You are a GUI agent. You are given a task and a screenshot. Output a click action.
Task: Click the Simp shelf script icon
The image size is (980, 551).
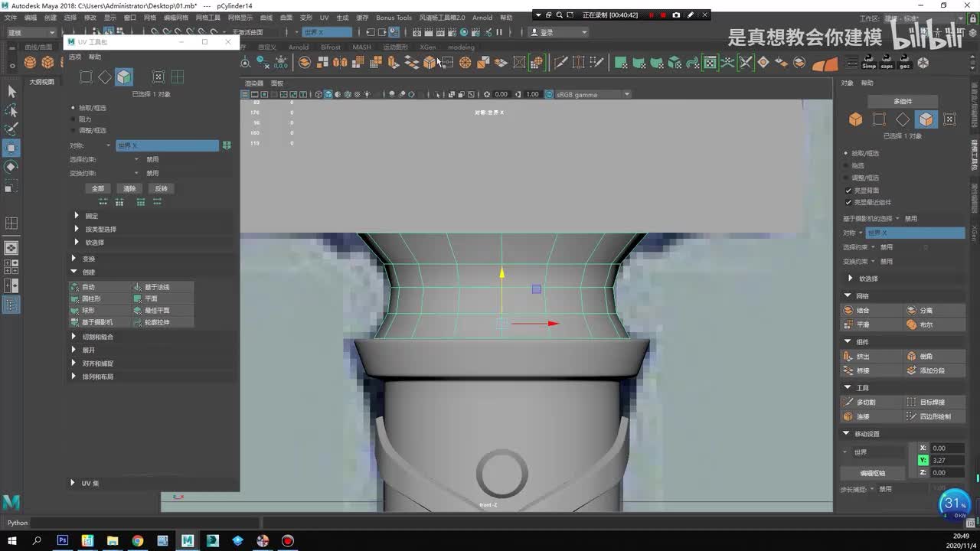point(869,63)
